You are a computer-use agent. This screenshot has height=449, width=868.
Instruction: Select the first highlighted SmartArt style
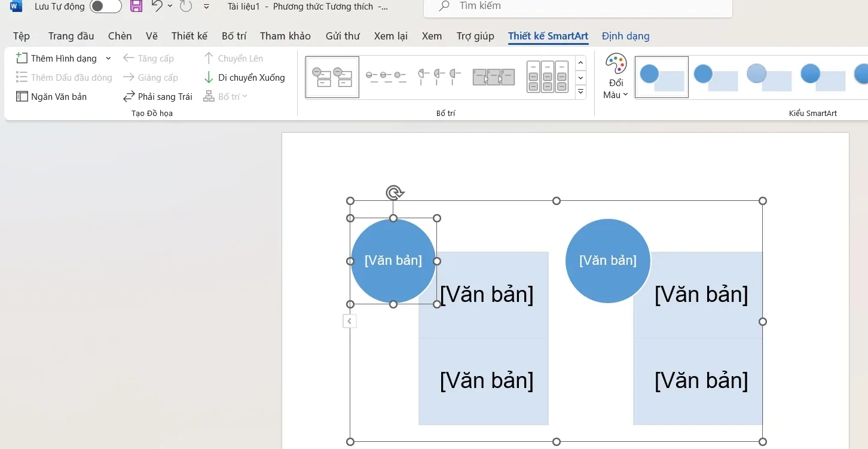click(661, 77)
